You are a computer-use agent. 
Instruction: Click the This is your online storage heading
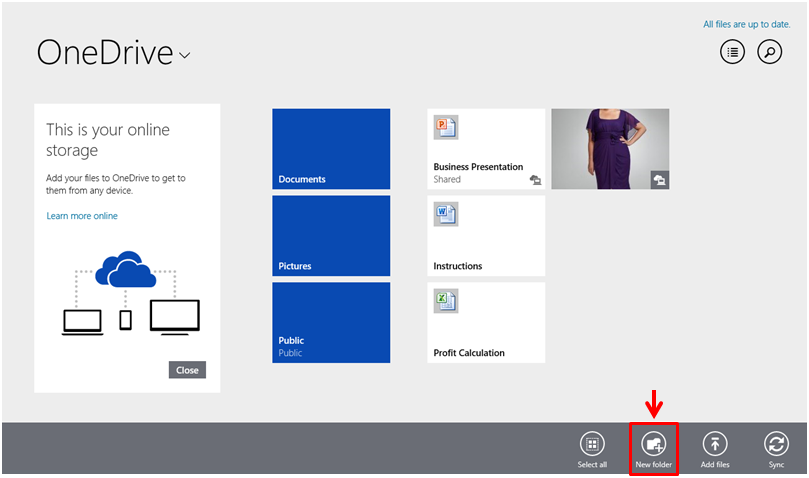[x=108, y=139]
